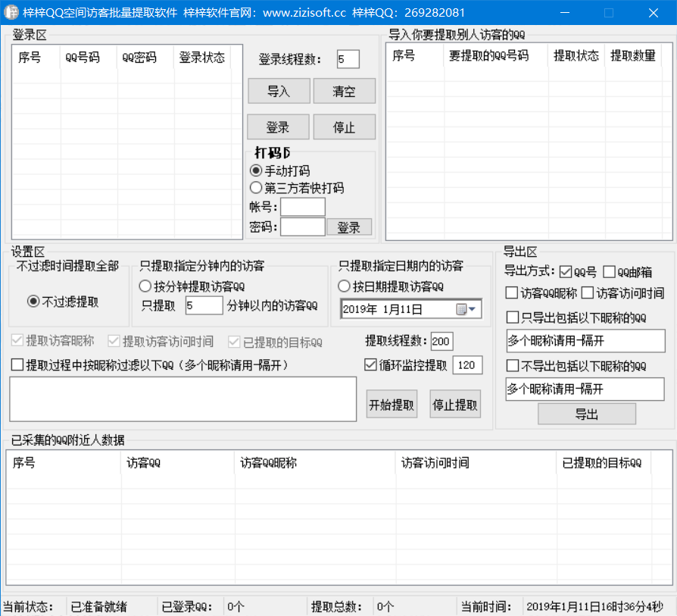Click the 导入 button to import accounts

(279, 91)
